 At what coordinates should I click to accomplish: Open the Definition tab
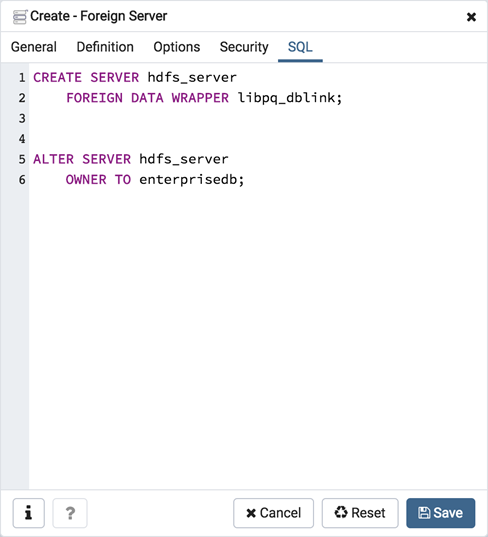pos(105,47)
